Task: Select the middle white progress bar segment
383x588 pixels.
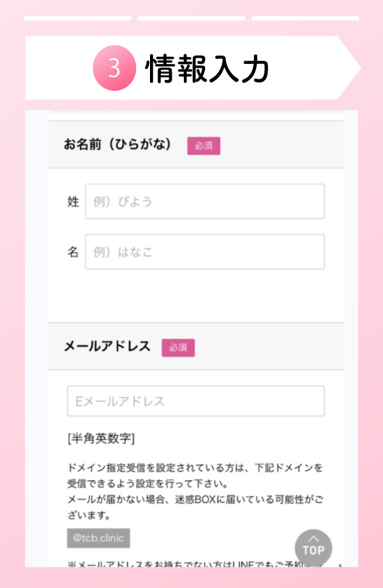Action: pos(191,18)
